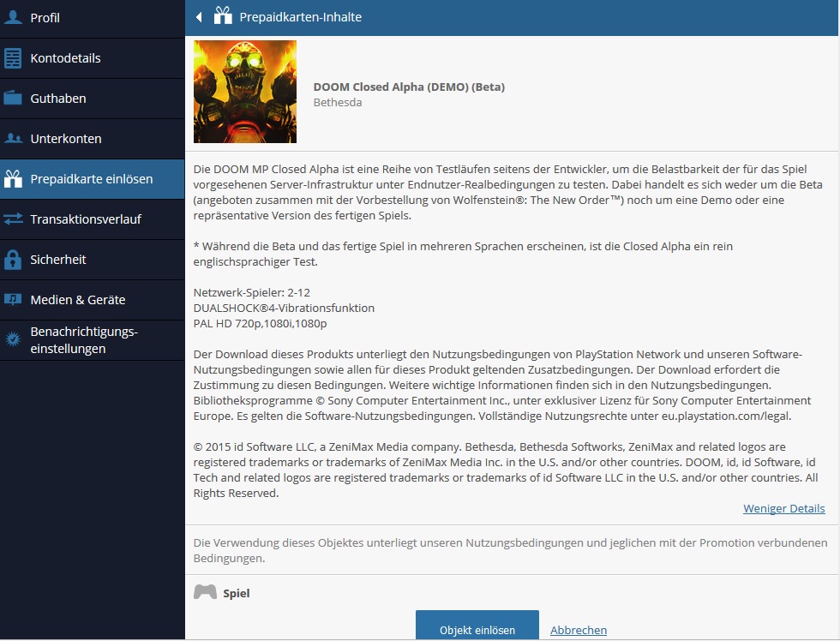The image size is (840, 641).
Task: Open Kontodetails in the sidebar
Action: coord(93,58)
